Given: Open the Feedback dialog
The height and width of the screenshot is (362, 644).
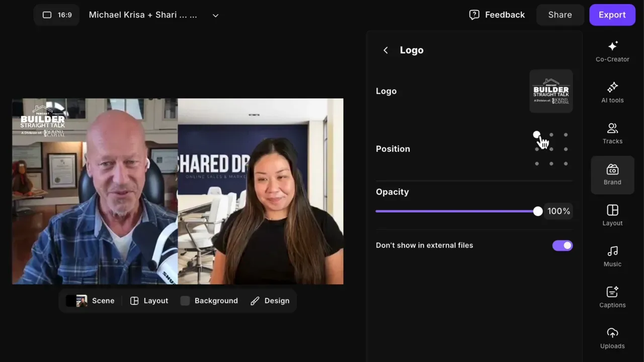Looking at the screenshot, I should point(497,15).
